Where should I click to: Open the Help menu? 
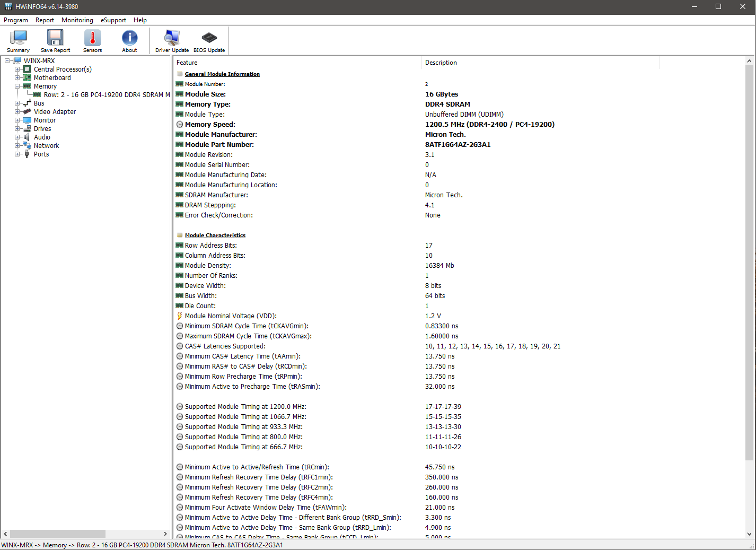[140, 20]
